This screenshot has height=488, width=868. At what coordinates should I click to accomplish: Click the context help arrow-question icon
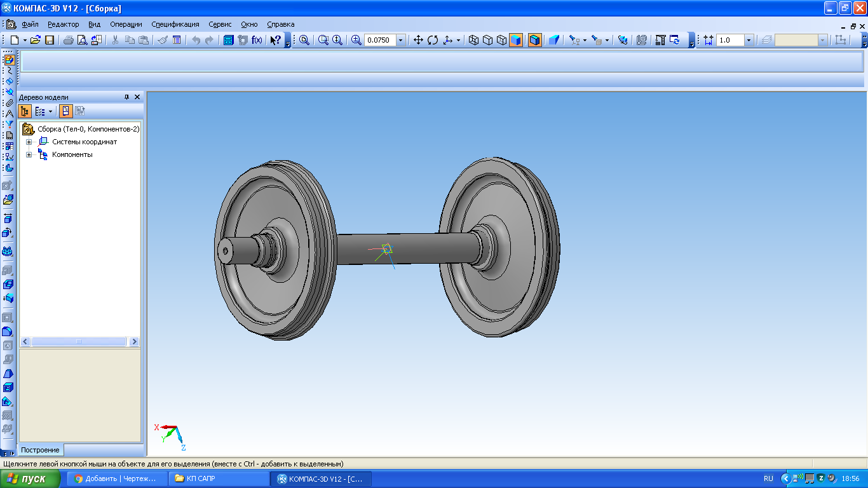[275, 40]
